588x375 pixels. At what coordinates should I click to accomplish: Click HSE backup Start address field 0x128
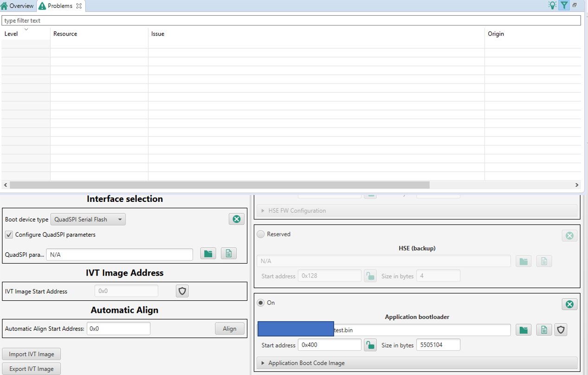(x=330, y=276)
